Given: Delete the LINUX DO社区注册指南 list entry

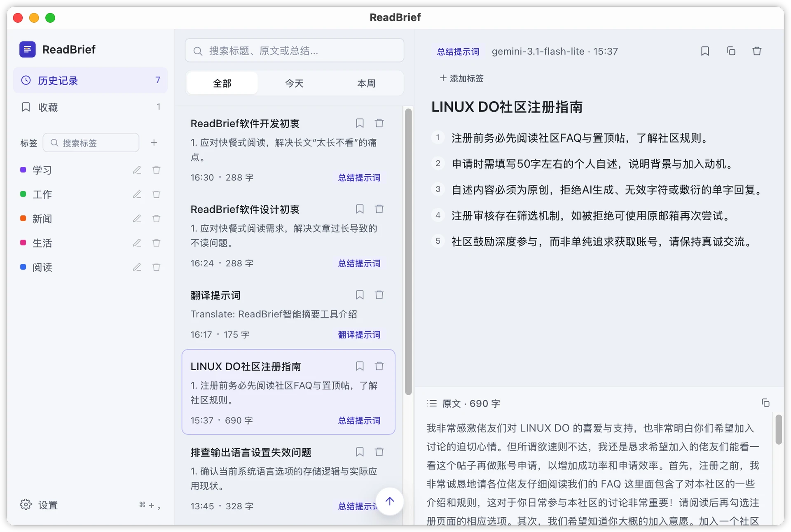Looking at the screenshot, I should [x=379, y=366].
